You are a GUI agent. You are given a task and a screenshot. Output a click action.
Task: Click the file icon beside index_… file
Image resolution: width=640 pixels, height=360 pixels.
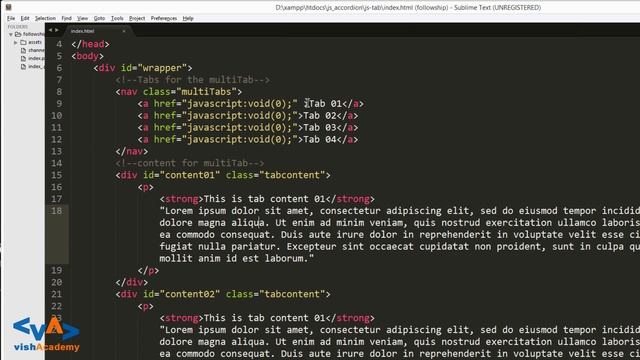click(x=23, y=67)
